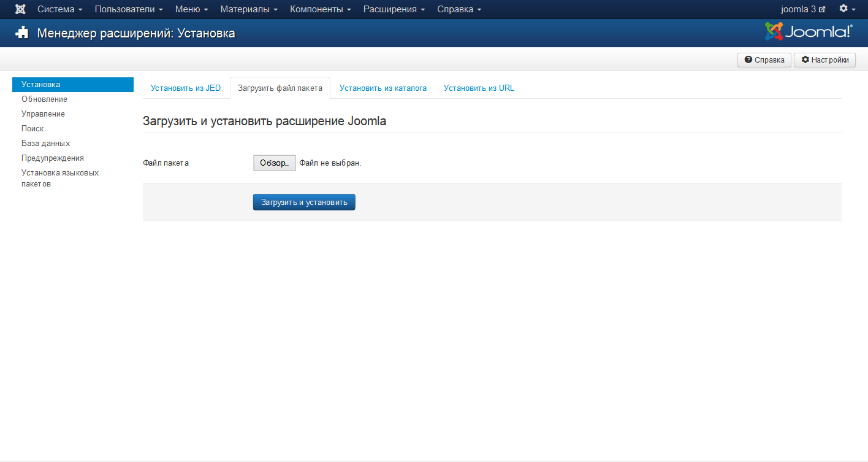
Task: Switch to the Установить из каталога tab
Action: coord(383,88)
